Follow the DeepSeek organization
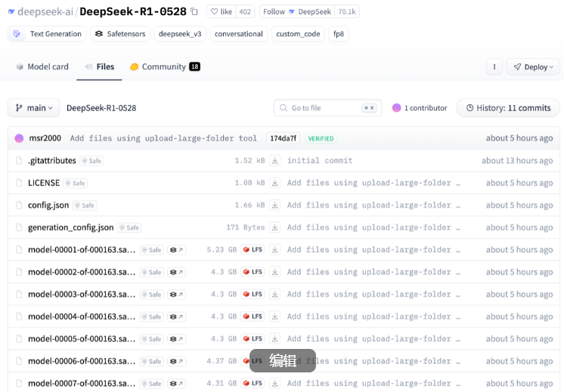Screen dimensions: 564x392 click(297, 12)
